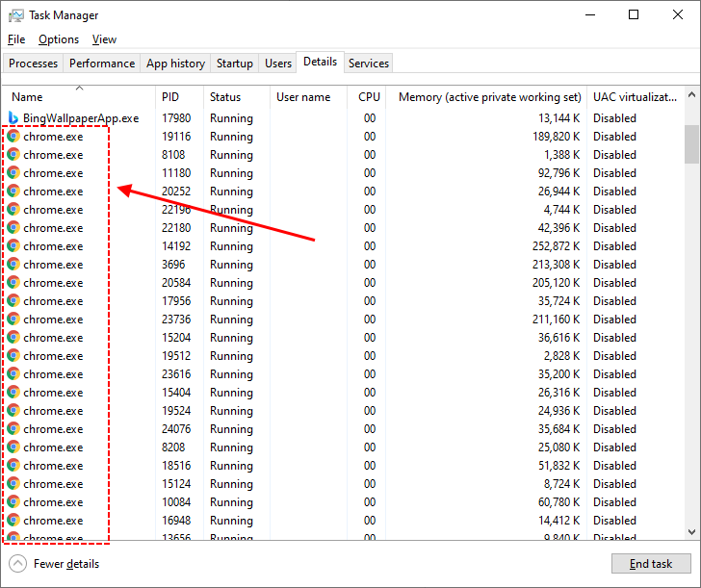Click memory value 13,144 K
The height and width of the screenshot is (588, 701).
click(558, 118)
